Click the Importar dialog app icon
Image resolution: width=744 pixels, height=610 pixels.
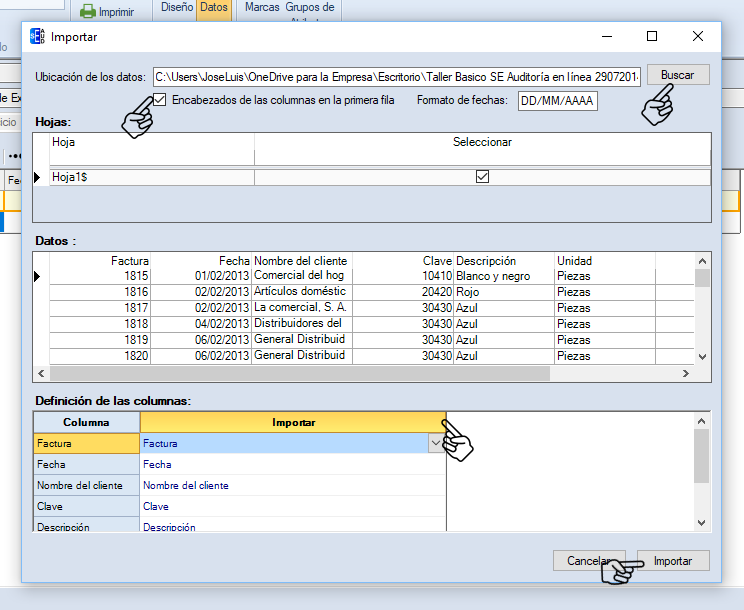[37, 37]
